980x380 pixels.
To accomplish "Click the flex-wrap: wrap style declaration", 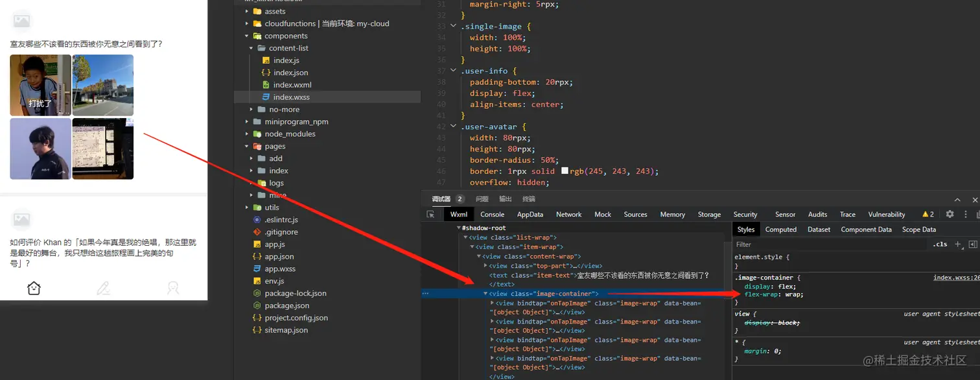I will click(773, 294).
